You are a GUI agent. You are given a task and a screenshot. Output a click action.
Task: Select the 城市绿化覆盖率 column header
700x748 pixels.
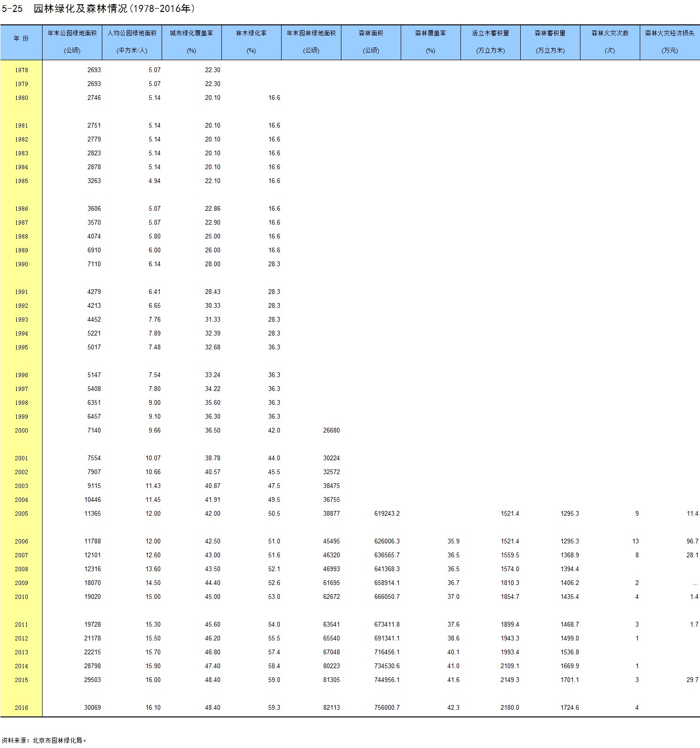point(192,42)
